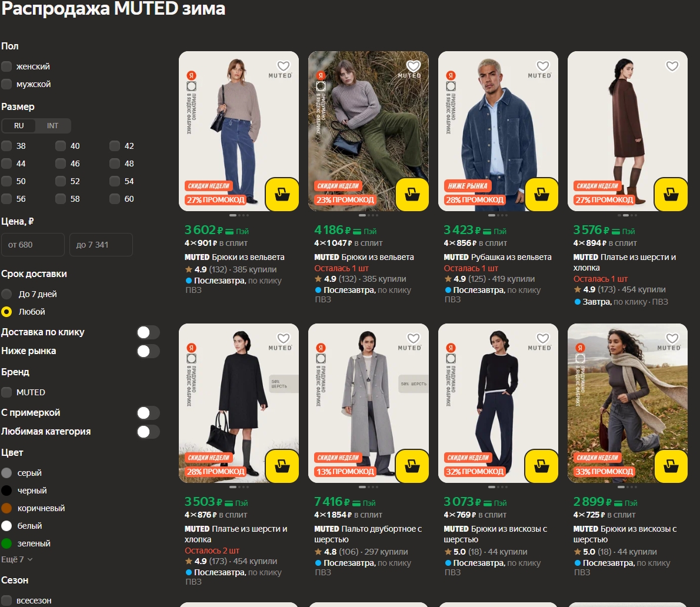This screenshot has height=607, width=700.
Task: Favorite the 3602₽ velvet trousers heart
Action: tap(284, 66)
